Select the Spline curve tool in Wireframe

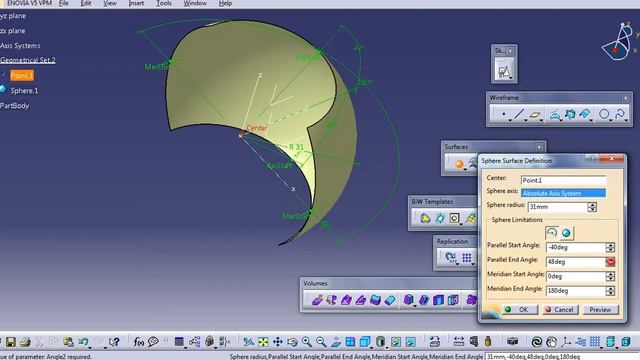[x=620, y=114]
